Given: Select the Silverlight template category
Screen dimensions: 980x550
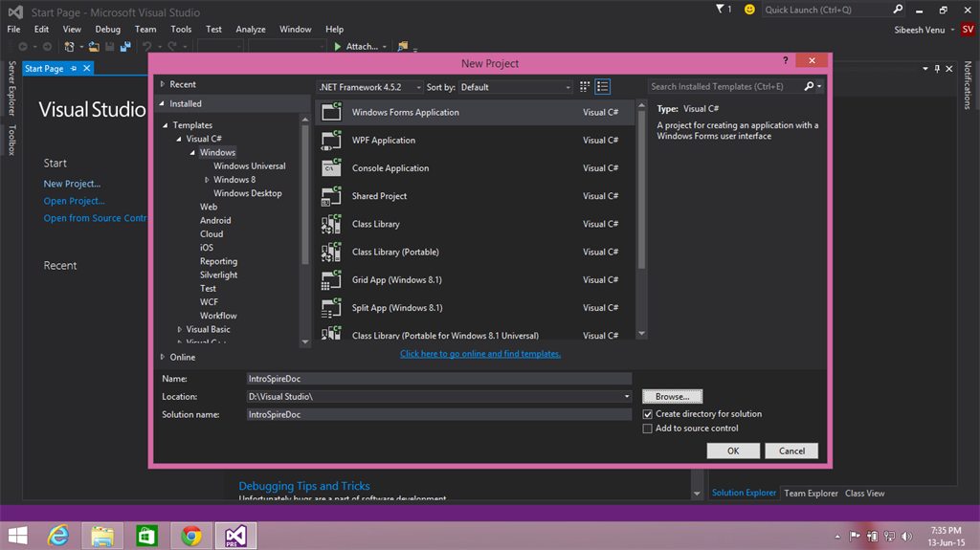Looking at the screenshot, I should [x=218, y=275].
